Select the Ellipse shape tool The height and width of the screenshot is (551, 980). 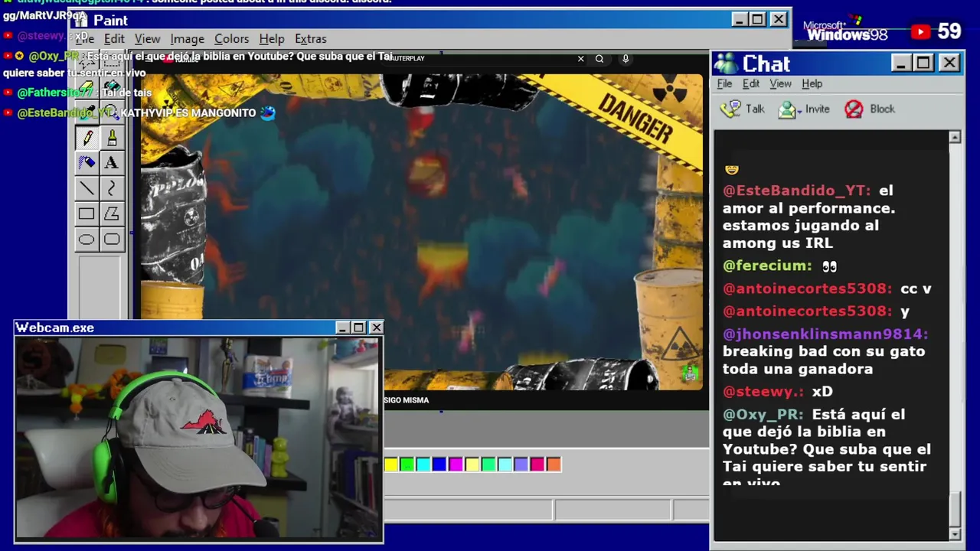coord(87,240)
